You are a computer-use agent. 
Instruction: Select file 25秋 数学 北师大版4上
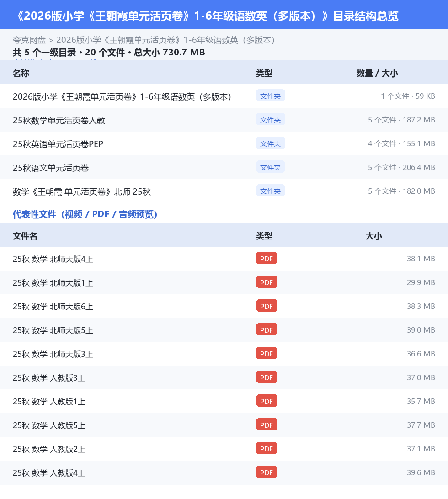point(53,259)
